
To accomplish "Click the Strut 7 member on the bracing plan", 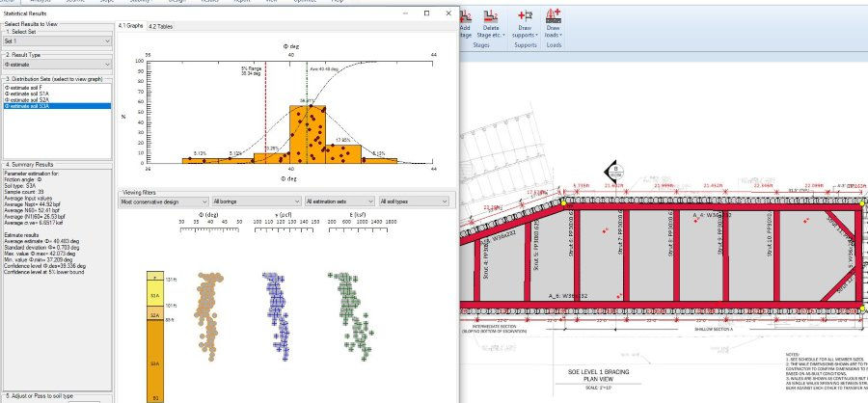I will (x=626, y=255).
